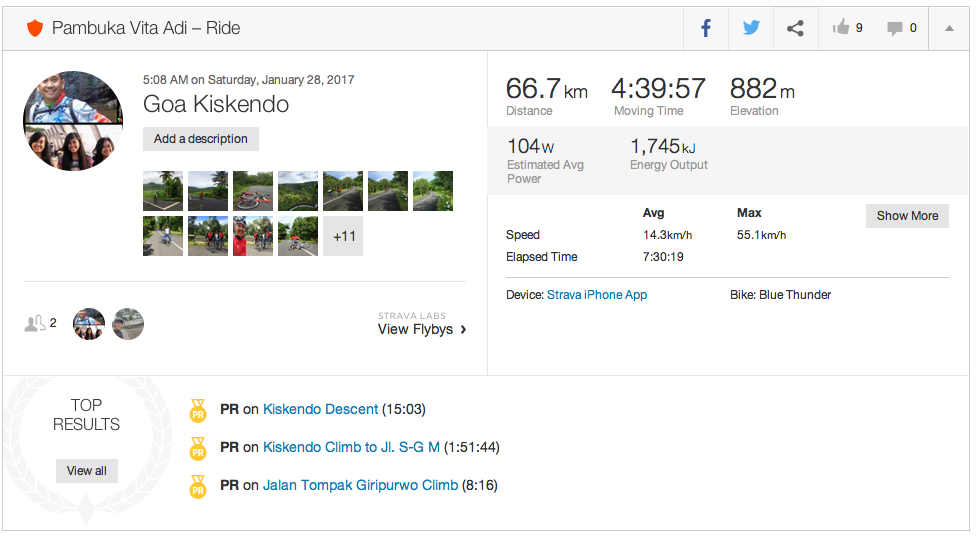Open the first ride photo thumbnail
Image resolution: width=977 pixels, height=540 pixels.
[x=163, y=191]
